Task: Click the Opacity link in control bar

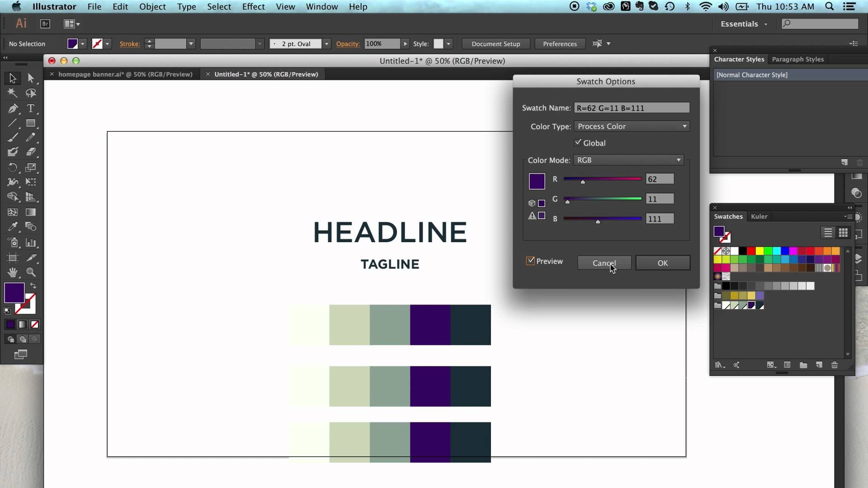Action: pos(348,44)
